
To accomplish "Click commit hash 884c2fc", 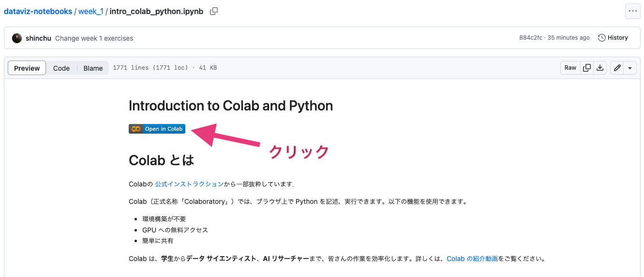I will tap(531, 38).
